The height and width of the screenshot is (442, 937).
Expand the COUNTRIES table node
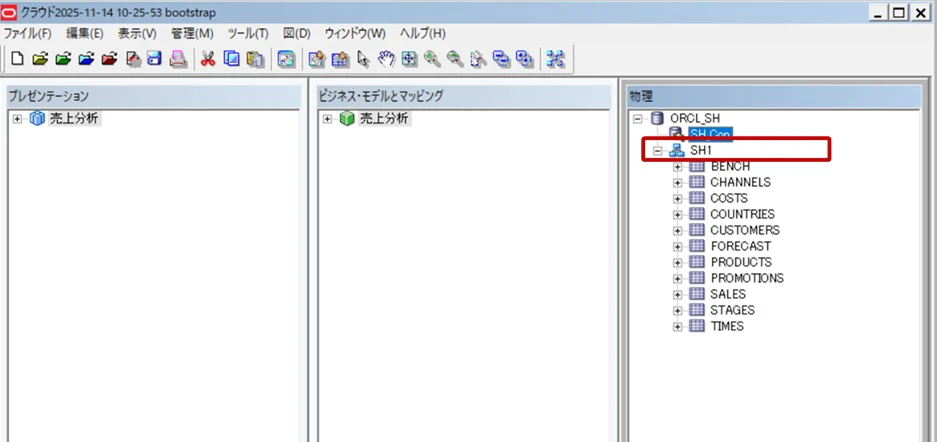coord(678,215)
